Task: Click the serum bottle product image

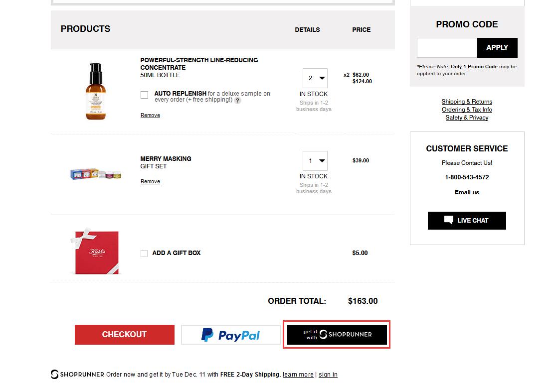Action: [x=96, y=91]
